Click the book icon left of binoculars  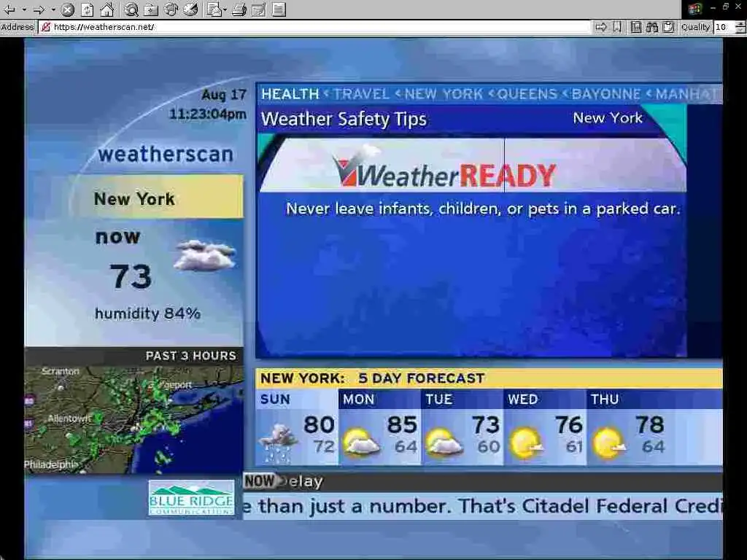click(x=636, y=27)
